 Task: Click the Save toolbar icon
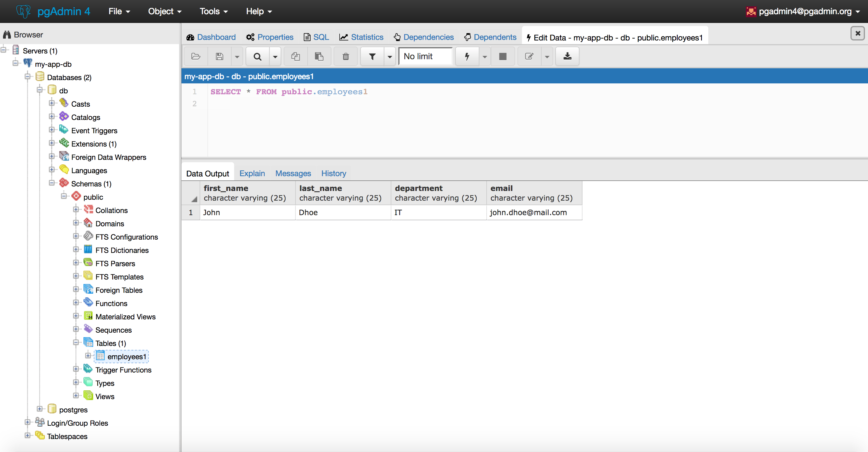point(219,56)
